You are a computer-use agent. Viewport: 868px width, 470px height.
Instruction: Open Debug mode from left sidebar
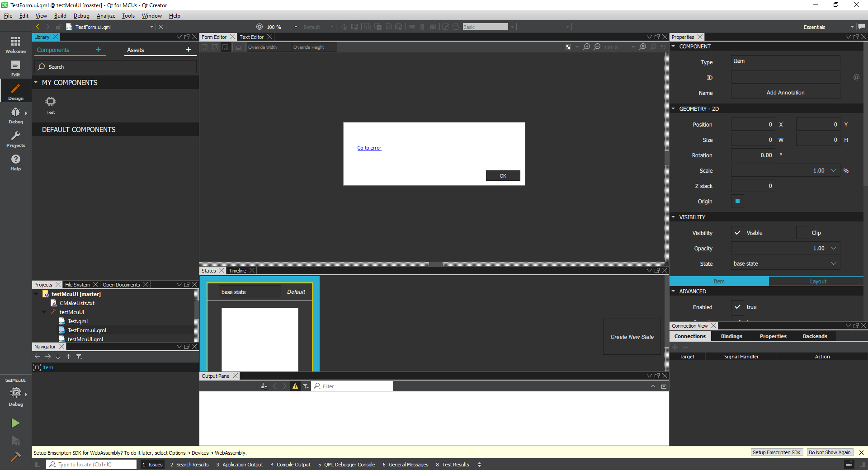tap(15, 115)
